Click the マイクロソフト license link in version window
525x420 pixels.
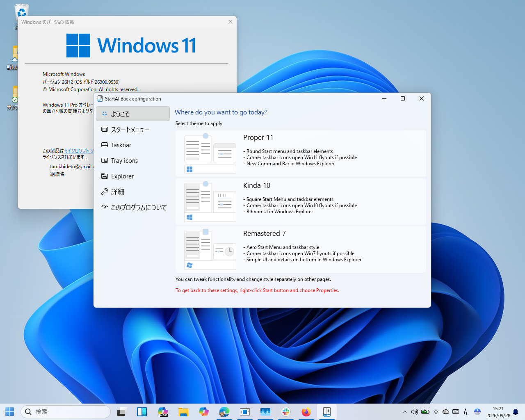[79, 151]
